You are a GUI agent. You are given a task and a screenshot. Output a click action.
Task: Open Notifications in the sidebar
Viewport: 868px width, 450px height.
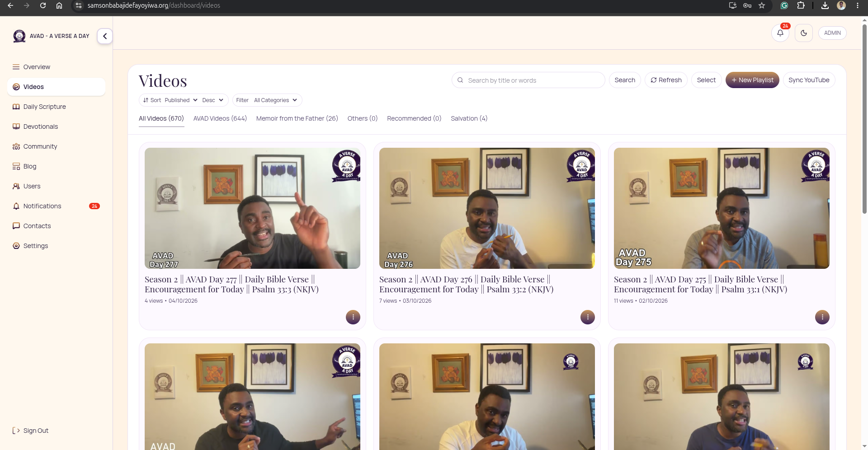(x=56, y=206)
